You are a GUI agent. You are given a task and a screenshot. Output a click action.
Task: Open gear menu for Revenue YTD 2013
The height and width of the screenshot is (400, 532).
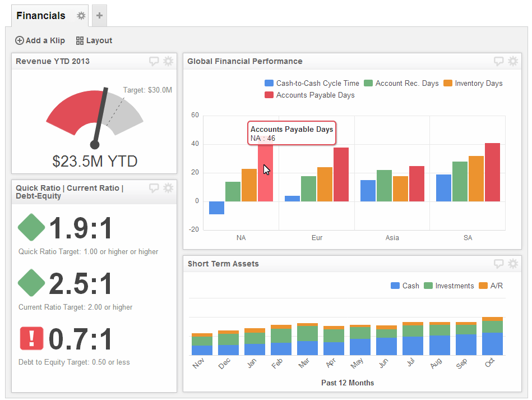(x=168, y=61)
